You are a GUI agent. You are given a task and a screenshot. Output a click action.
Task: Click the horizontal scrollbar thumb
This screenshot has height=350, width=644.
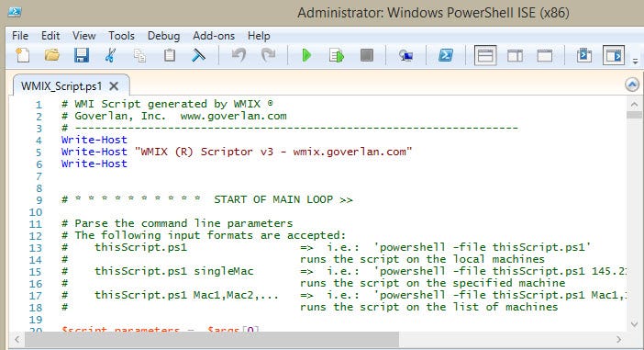212,339
